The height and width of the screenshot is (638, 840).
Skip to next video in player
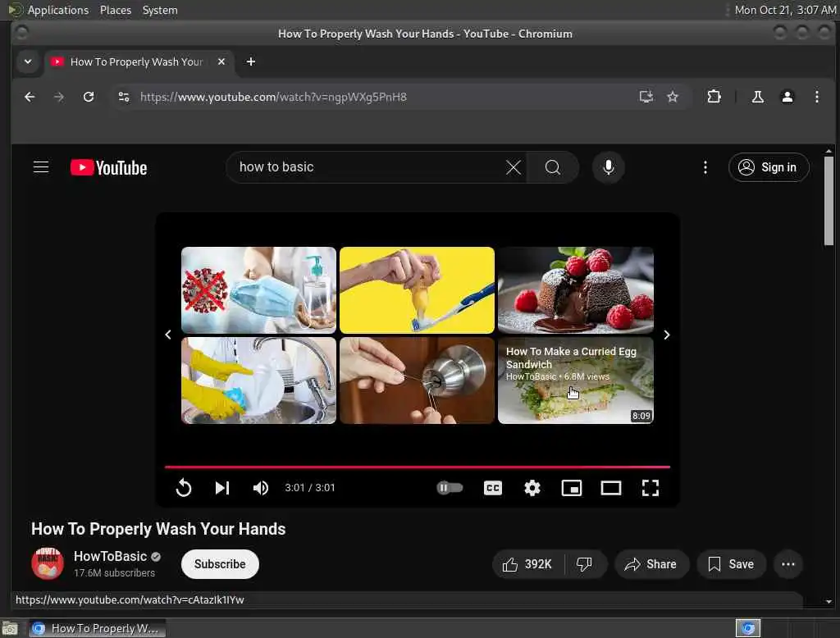222,487
